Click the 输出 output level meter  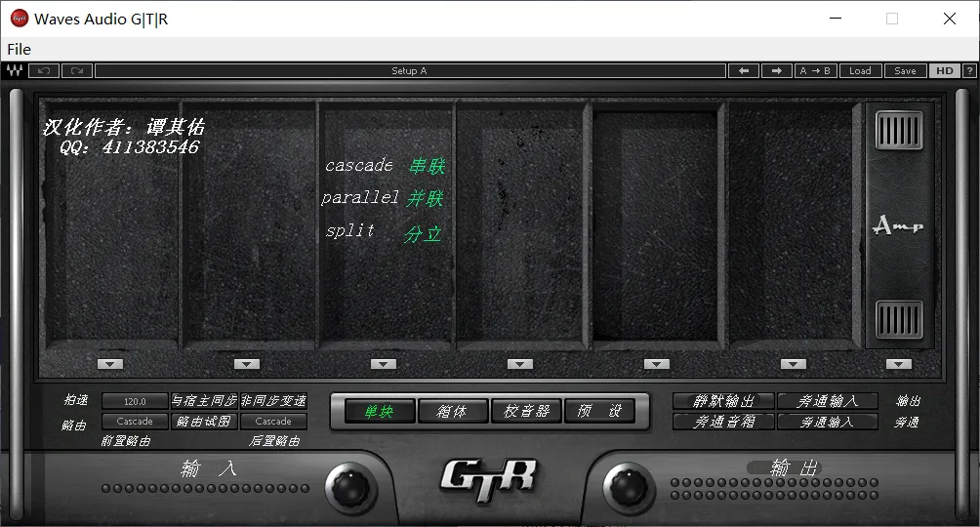[x=774, y=489]
